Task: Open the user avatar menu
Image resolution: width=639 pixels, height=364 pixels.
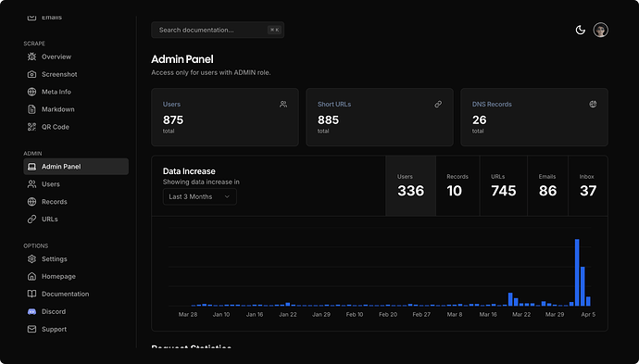Action: (x=601, y=30)
